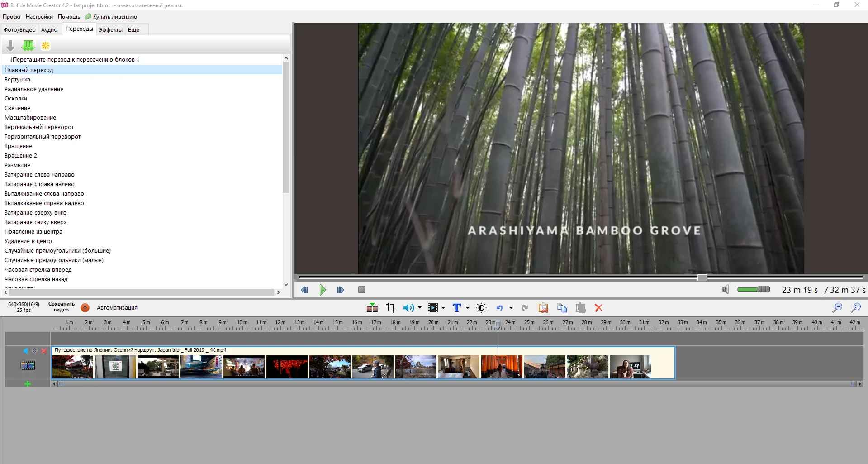Switch to the Фото/Видео tab
Screen dimensions: 868x464
point(19,30)
